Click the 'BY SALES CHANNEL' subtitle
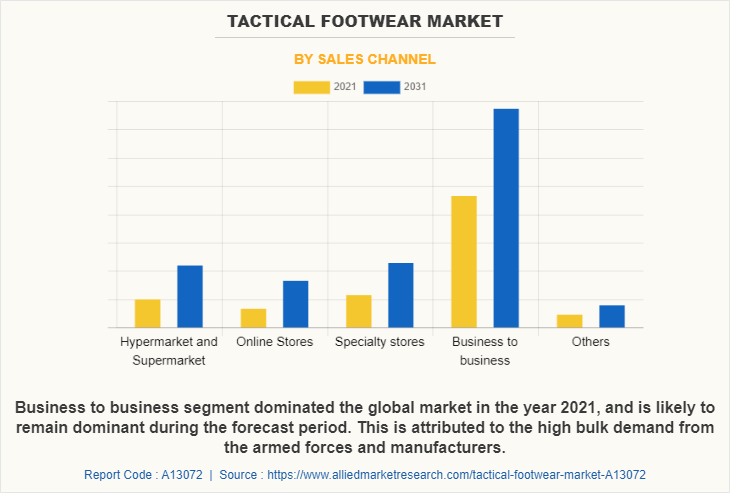Image resolution: width=730 pixels, height=493 pixels. coord(365,59)
